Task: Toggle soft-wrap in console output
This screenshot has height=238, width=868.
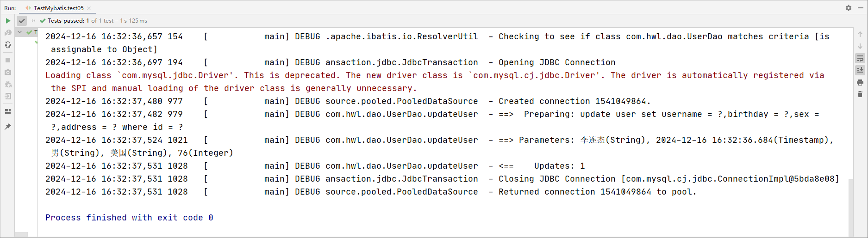Action: tap(860, 58)
